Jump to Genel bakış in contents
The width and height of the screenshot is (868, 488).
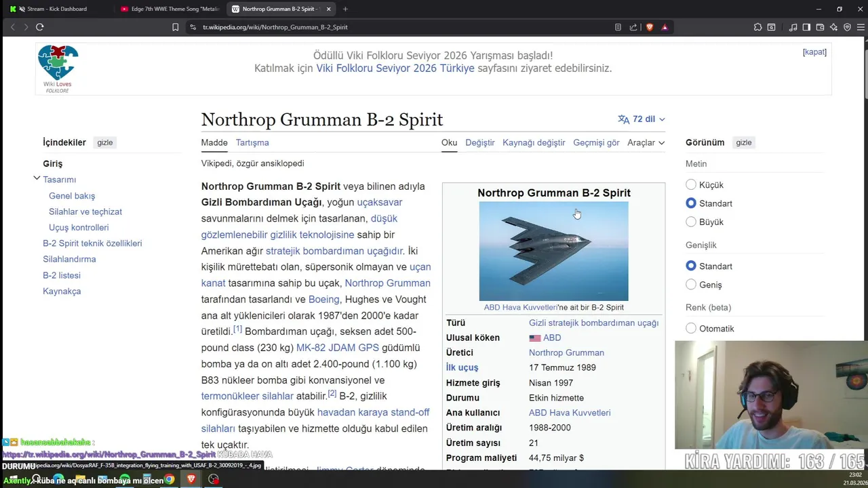[72, 196]
